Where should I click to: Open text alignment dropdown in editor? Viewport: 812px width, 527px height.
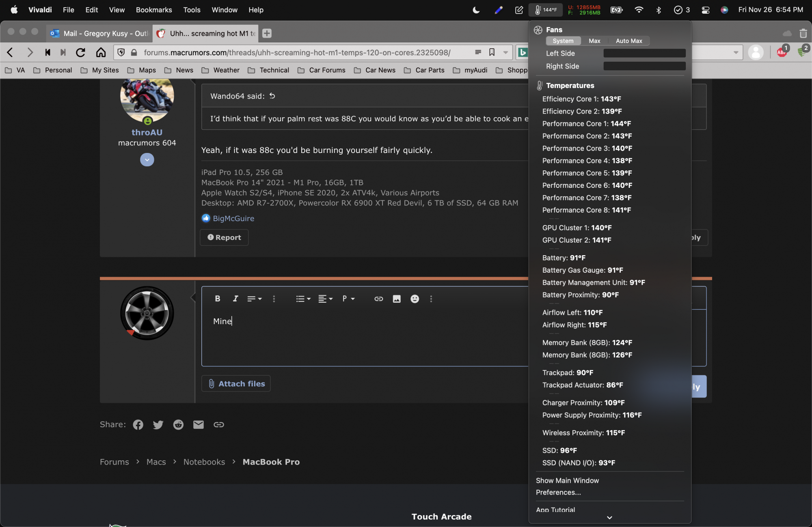point(255,299)
